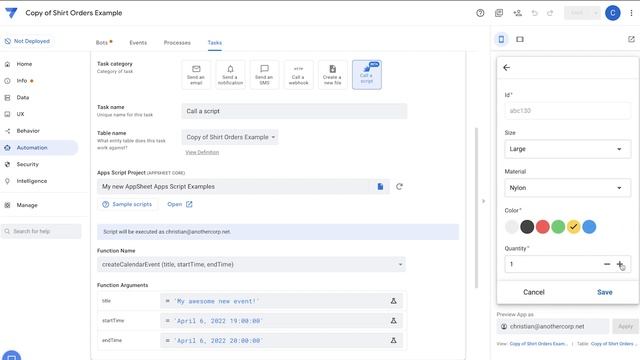The height and width of the screenshot is (360, 640).
Task: Open expression assistant for title argument
Action: coord(393,301)
